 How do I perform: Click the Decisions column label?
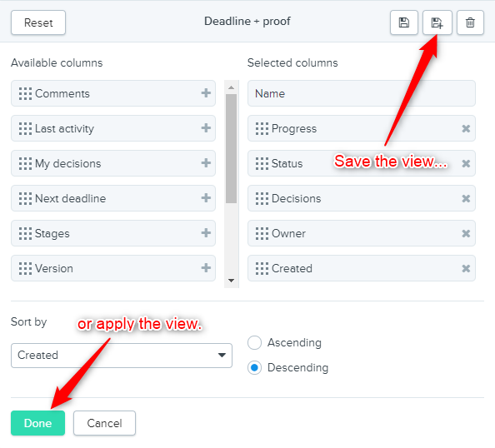[x=296, y=198]
